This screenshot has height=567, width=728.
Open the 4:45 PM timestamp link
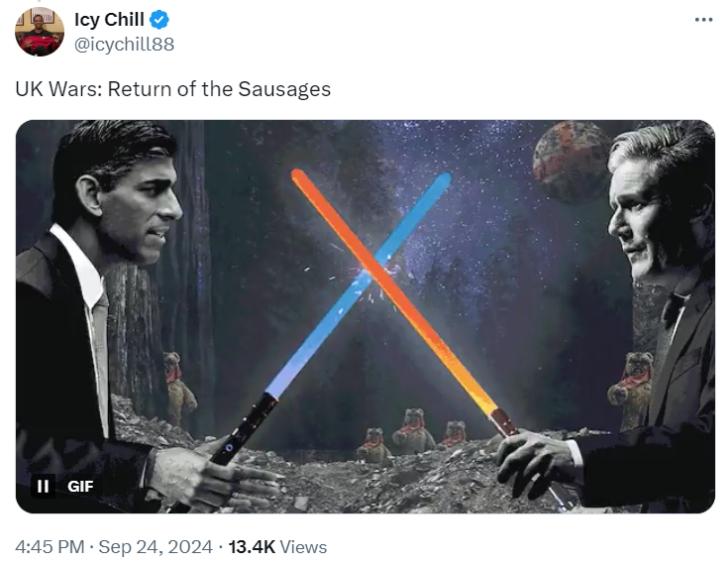point(50,546)
